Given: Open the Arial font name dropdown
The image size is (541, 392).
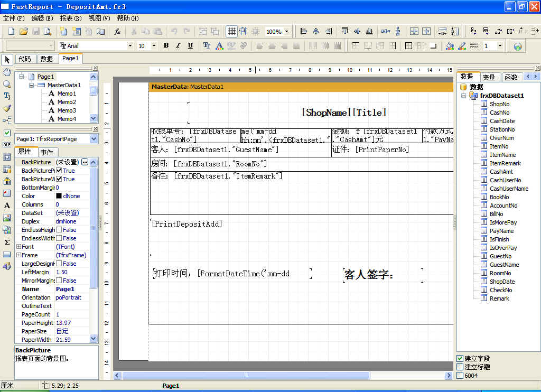Looking at the screenshot, I should coord(130,45).
